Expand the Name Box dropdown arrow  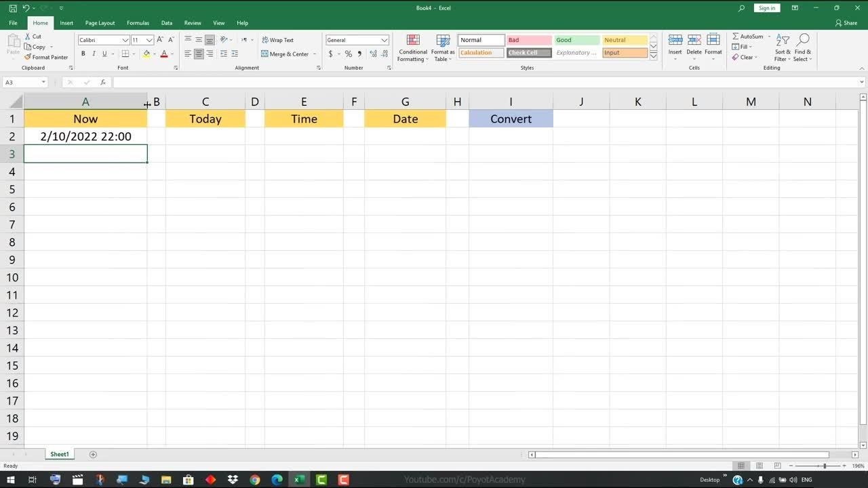pos(43,82)
